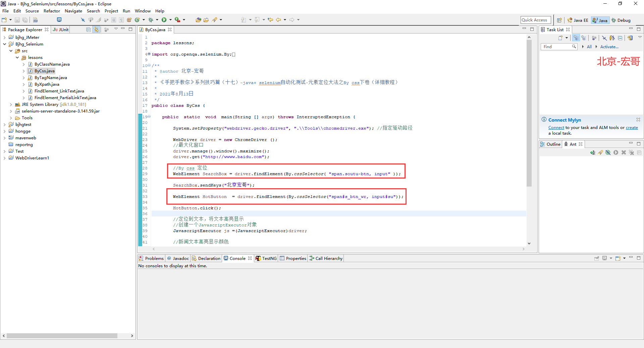Toggle Show Whitespace Characters icon

coord(121,20)
